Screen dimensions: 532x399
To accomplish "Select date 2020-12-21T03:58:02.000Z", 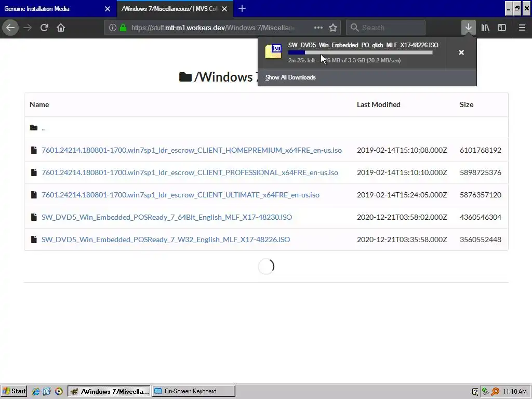I will pos(402,217).
